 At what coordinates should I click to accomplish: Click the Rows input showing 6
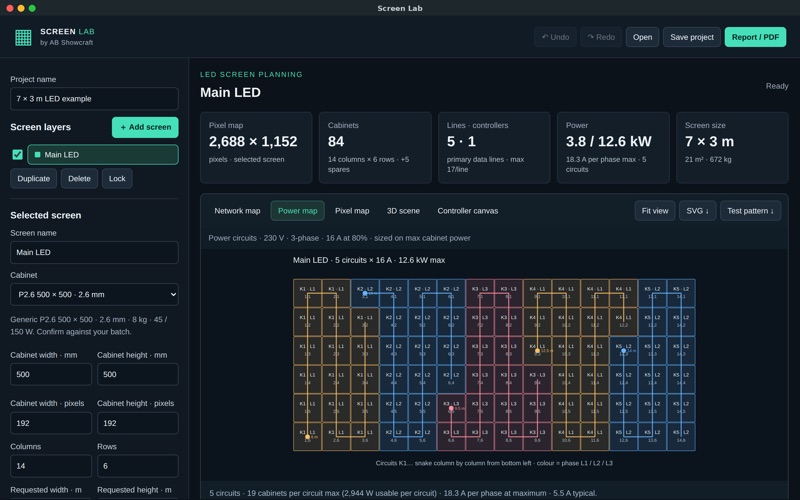pos(138,466)
